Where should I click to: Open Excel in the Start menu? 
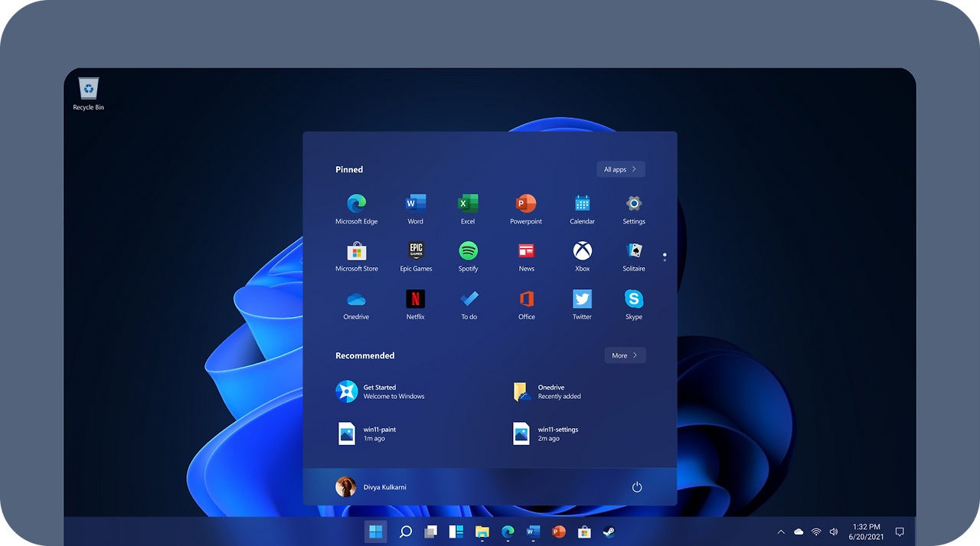tap(468, 209)
